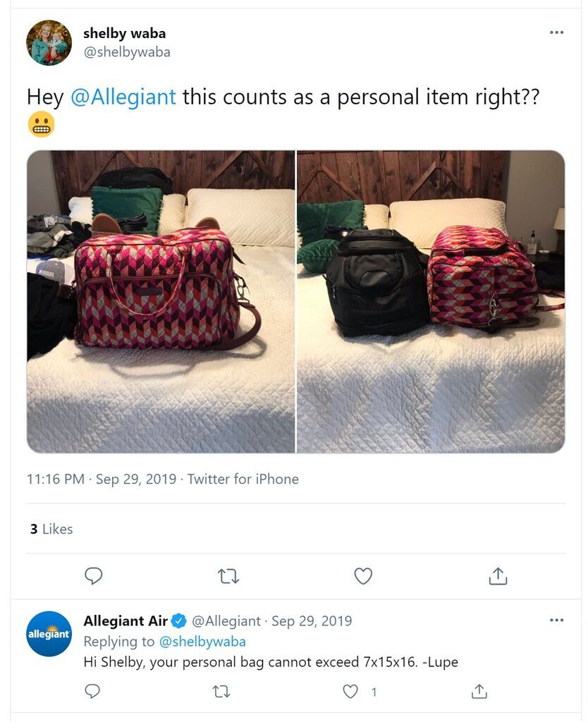Like shelby's tweet with heart icon
This screenshot has width=588, height=722.
pyautogui.click(x=363, y=576)
